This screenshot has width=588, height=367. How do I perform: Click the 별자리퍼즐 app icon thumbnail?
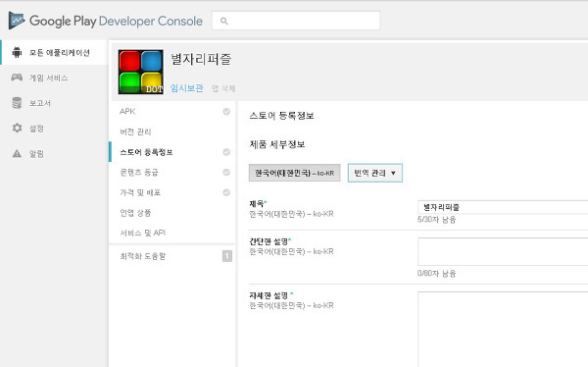pyautogui.click(x=140, y=72)
